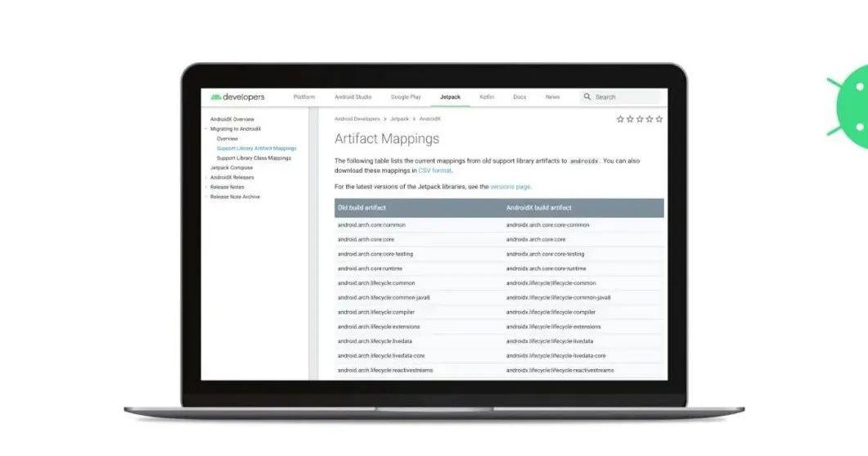Click the androidx.arch.core:core-testing cell
The height and width of the screenshot is (456, 868).
pyautogui.click(x=546, y=254)
